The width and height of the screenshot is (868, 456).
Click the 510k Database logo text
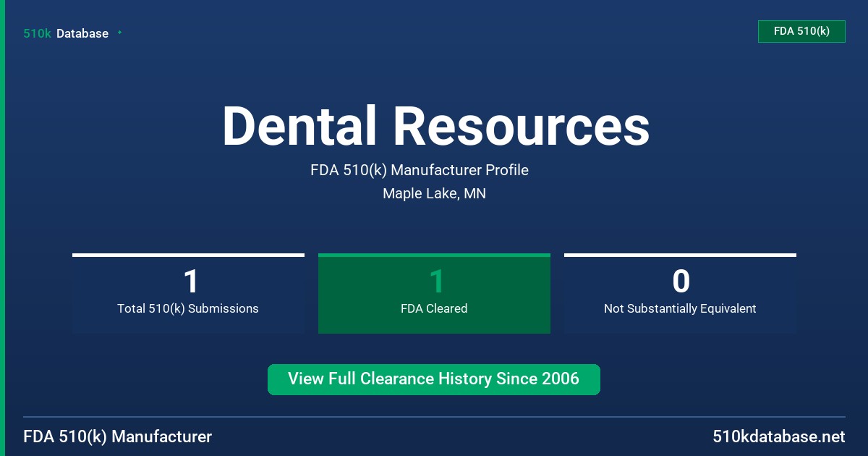[66, 33]
